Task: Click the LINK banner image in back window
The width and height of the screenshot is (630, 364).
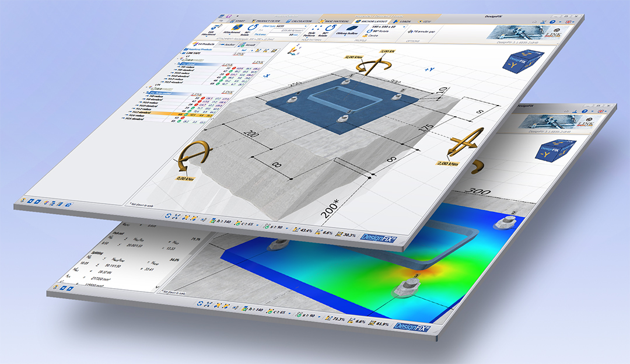Action: click(559, 121)
